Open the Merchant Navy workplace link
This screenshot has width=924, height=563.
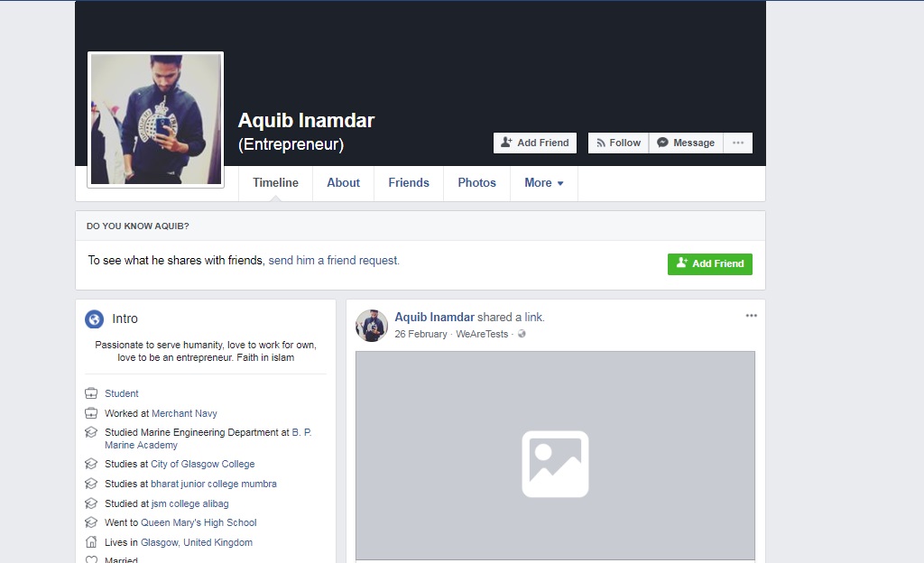pyautogui.click(x=184, y=413)
